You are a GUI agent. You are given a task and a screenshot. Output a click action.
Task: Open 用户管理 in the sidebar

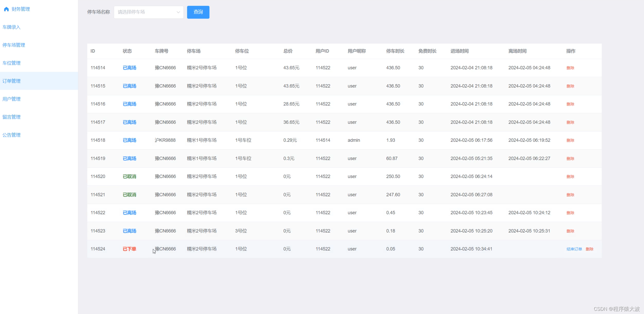click(12, 99)
